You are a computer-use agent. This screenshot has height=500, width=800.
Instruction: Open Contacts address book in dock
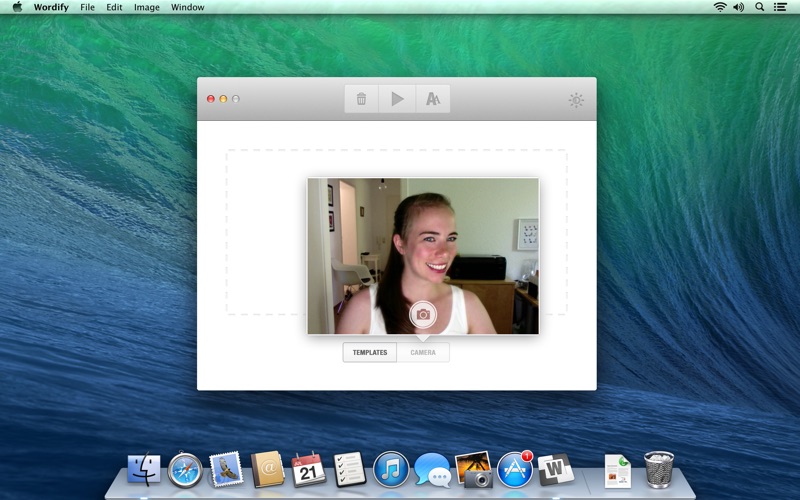click(268, 469)
